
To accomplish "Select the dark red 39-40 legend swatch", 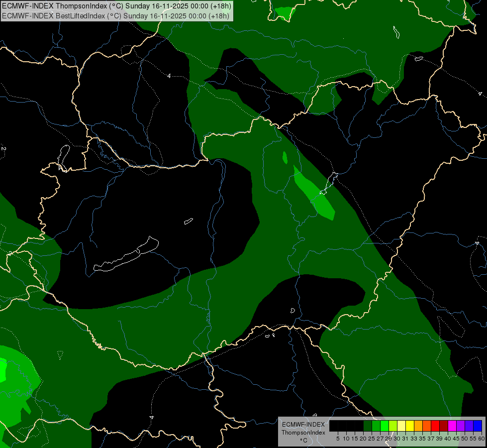I will [444, 426].
